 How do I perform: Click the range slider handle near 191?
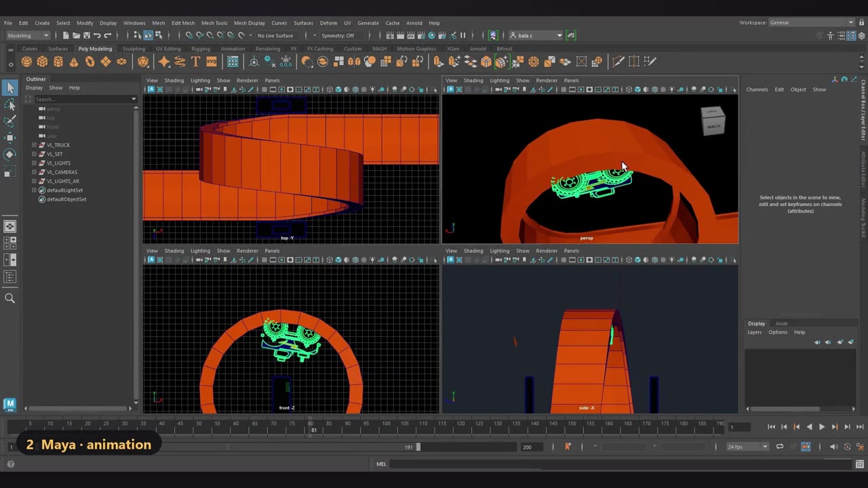click(418, 447)
